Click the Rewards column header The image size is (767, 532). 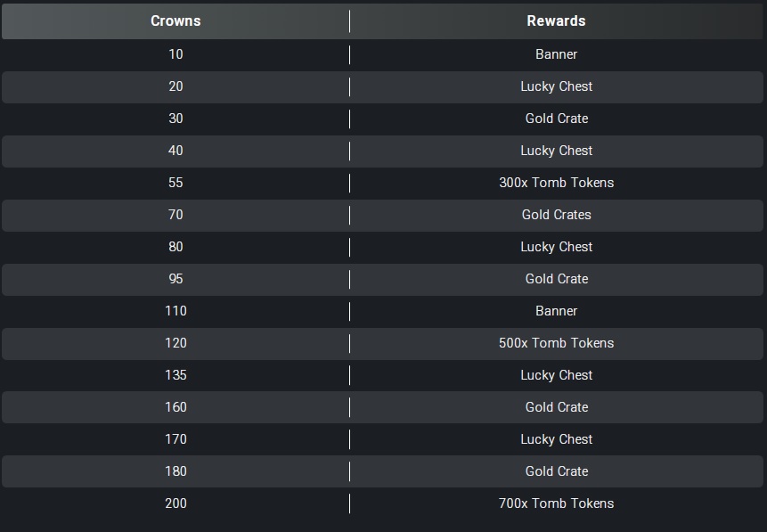click(x=556, y=21)
